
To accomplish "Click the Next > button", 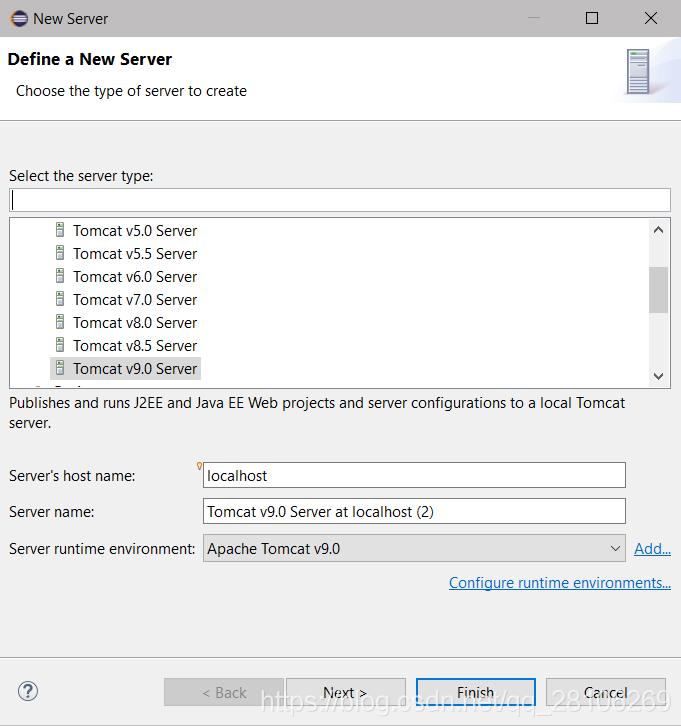I will 346,692.
